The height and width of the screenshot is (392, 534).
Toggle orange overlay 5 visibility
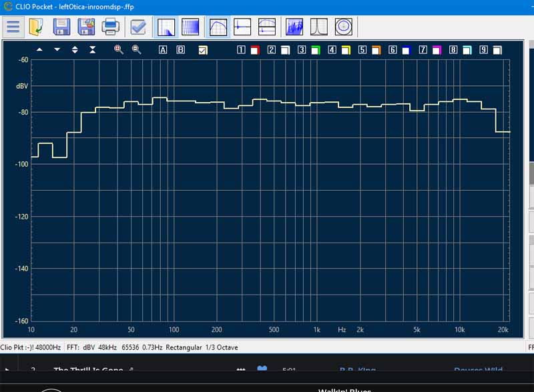(376, 51)
